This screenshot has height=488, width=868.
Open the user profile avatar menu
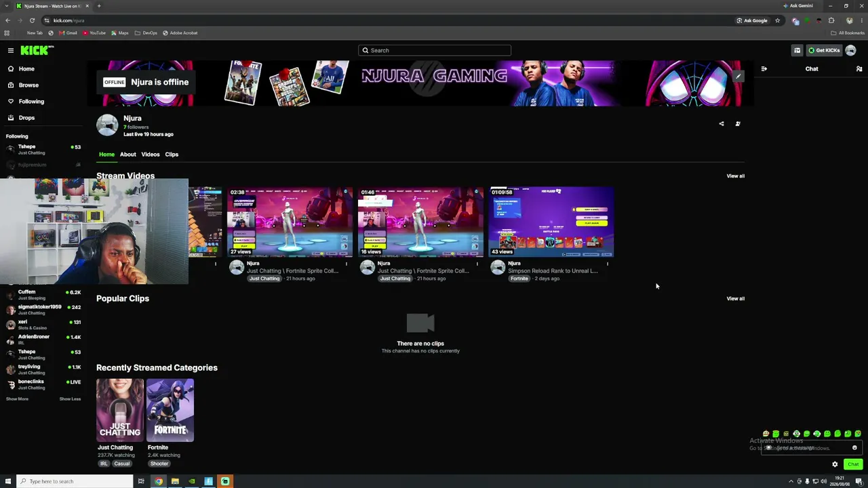[x=850, y=50]
